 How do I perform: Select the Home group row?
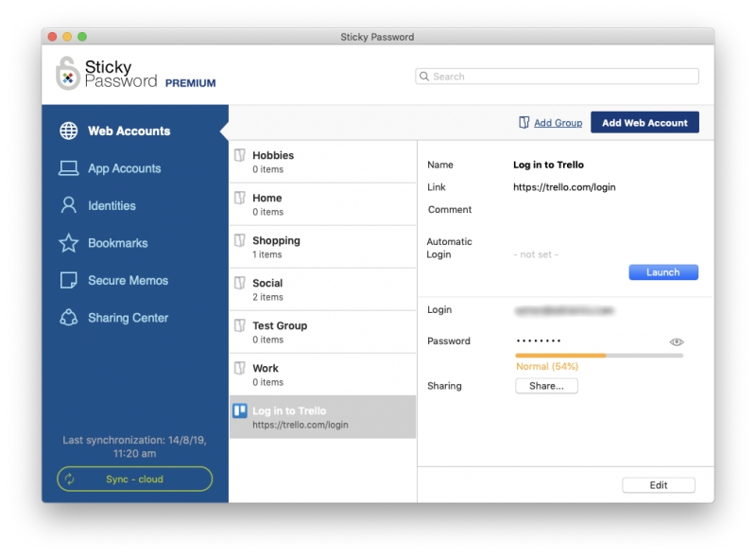point(322,204)
